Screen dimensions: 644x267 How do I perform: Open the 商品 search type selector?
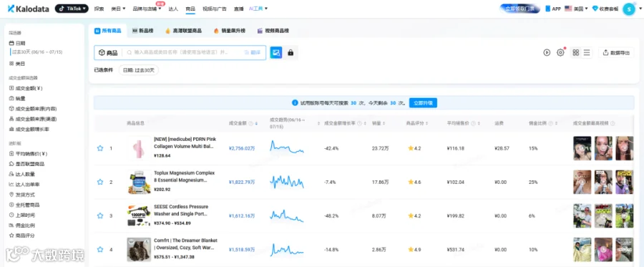(108, 52)
